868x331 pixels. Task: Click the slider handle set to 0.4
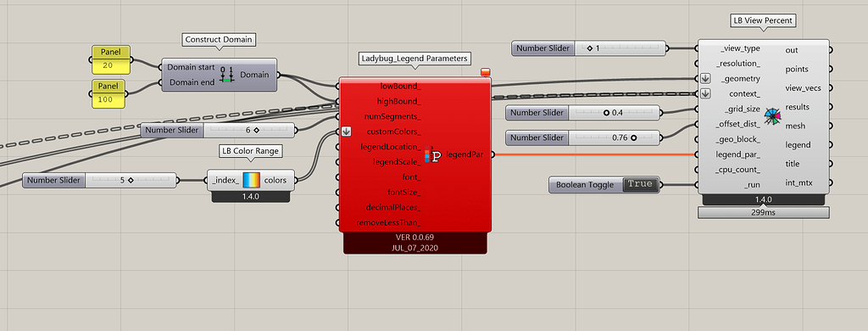coord(606,113)
